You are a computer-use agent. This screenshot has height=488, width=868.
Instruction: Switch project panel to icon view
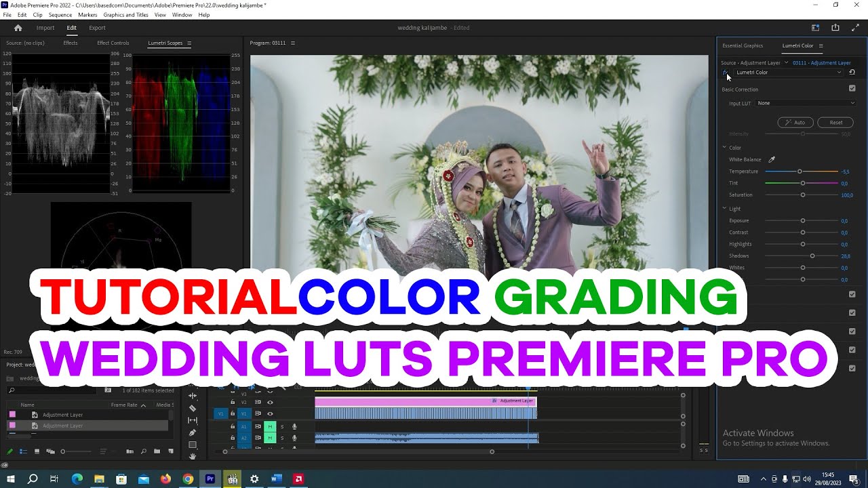click(x=37, y=451)
